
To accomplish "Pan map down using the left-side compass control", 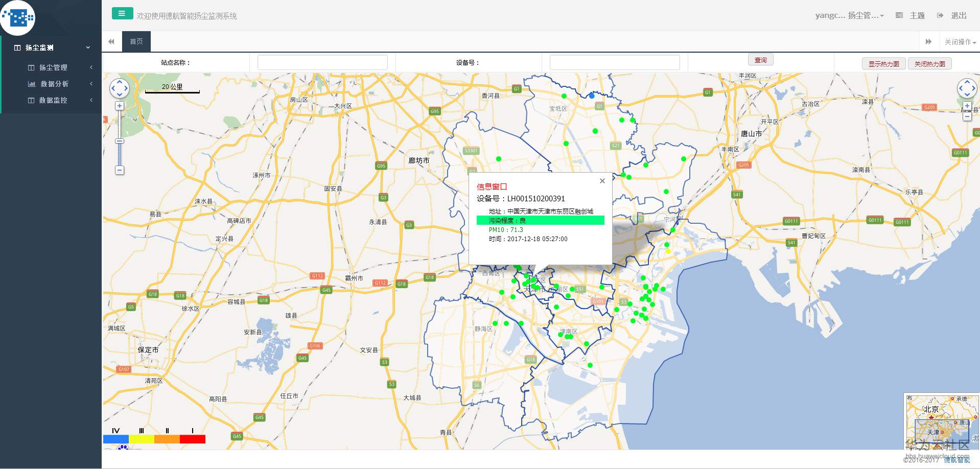I will 120,95.
